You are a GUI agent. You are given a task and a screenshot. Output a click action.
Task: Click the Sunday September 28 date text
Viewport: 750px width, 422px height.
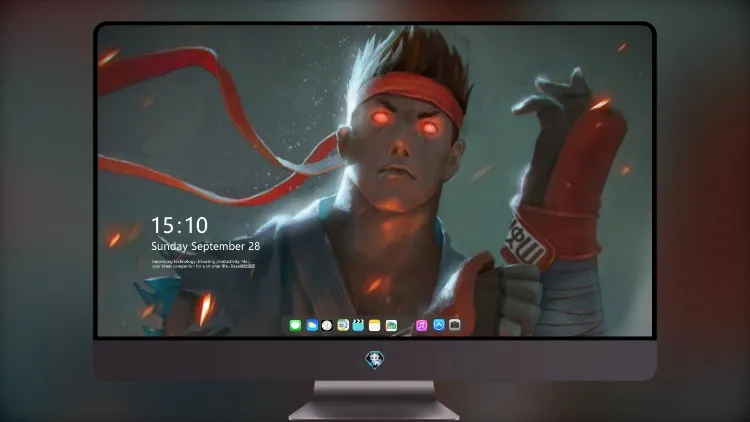(206, 246)
